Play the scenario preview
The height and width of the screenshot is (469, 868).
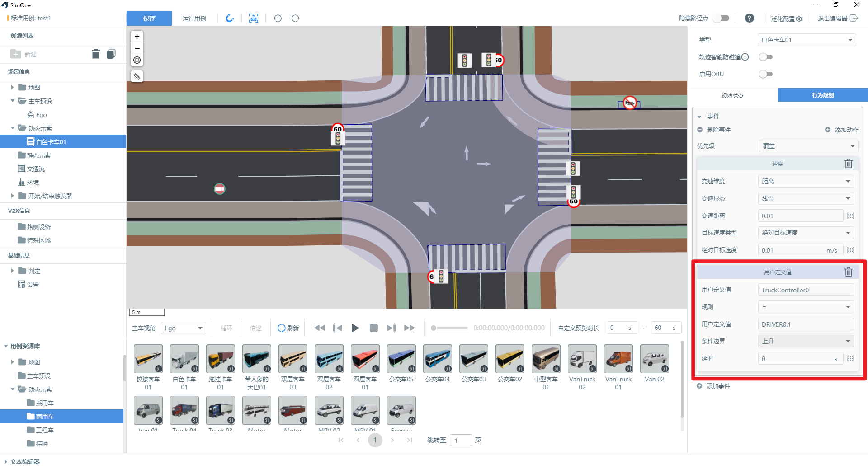click(x=355, y=328)
